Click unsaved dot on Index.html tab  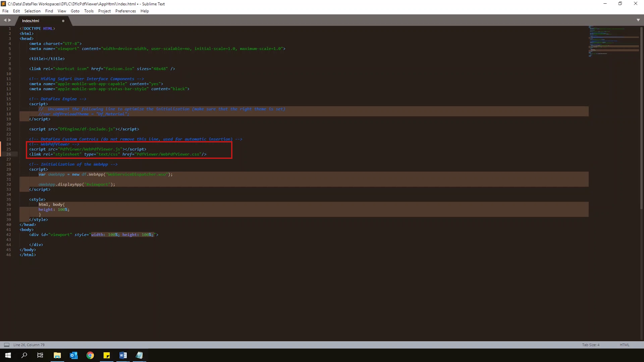(x=63, y=21)
